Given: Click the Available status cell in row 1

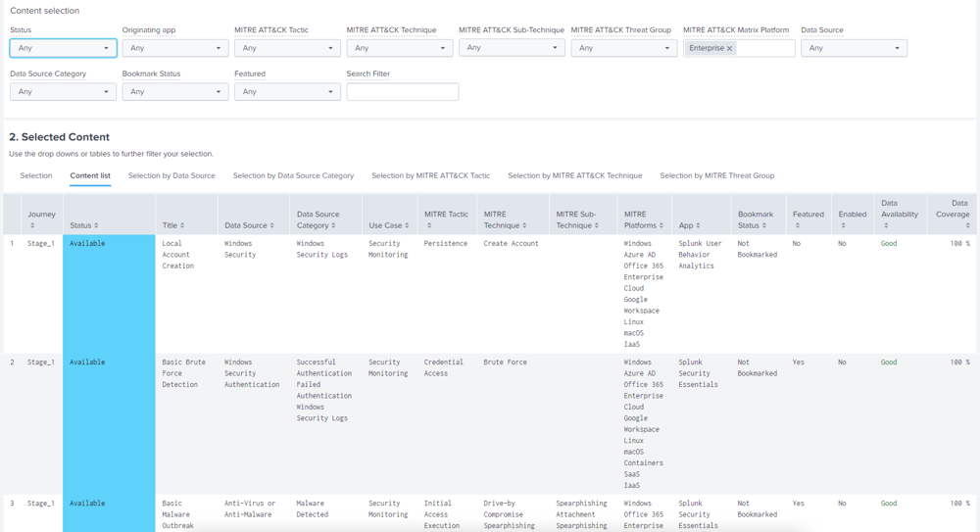Looking at the screenshot, I should [109, 294].
